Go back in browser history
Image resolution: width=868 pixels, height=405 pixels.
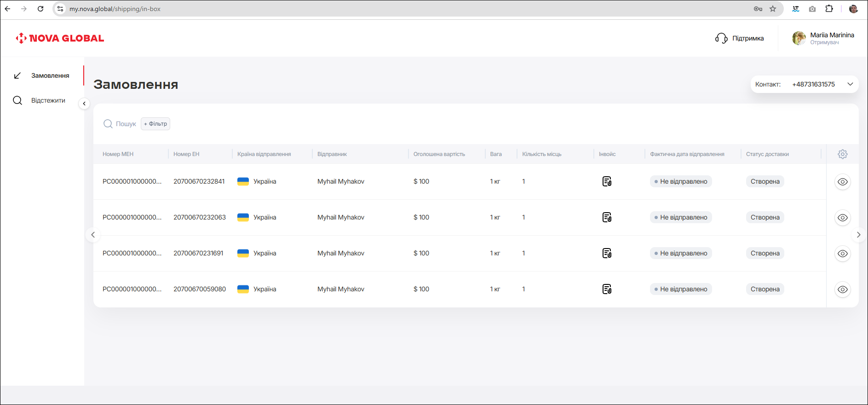point(7,9)
